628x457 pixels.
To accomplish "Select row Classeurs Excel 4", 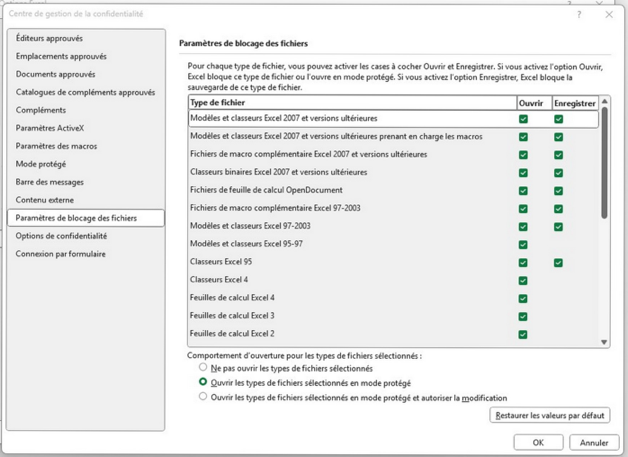I will (393, 280).
